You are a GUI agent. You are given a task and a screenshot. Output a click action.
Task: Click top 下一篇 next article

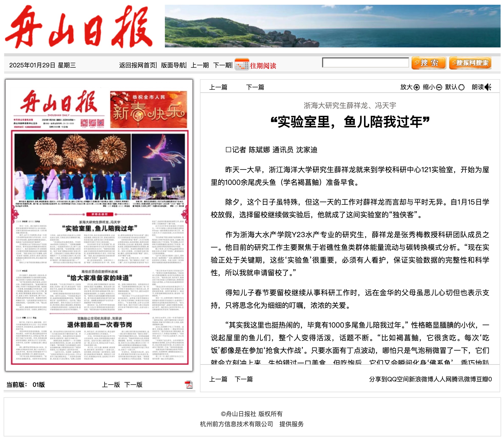coord(255,87)
